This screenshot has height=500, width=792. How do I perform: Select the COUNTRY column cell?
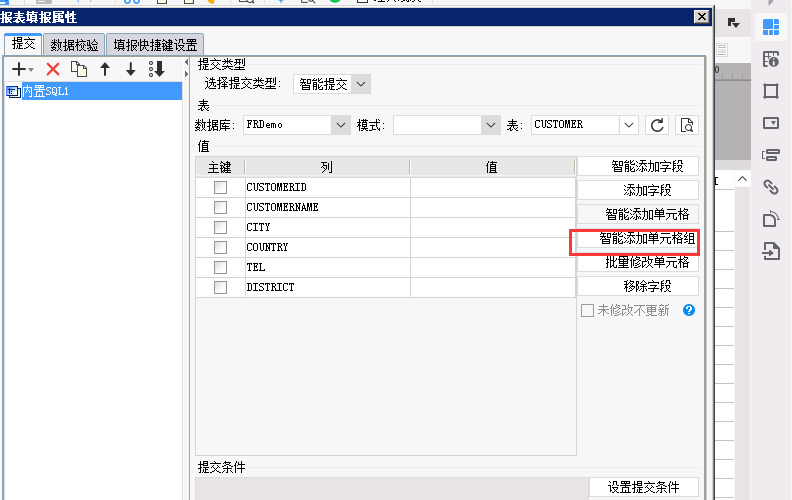point(328,247)
